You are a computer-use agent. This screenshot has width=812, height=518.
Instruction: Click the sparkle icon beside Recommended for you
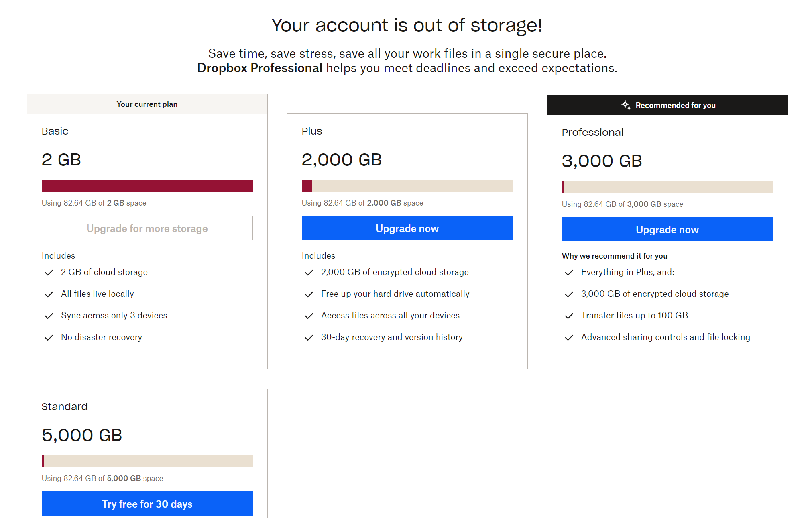(x=626, y=105)
